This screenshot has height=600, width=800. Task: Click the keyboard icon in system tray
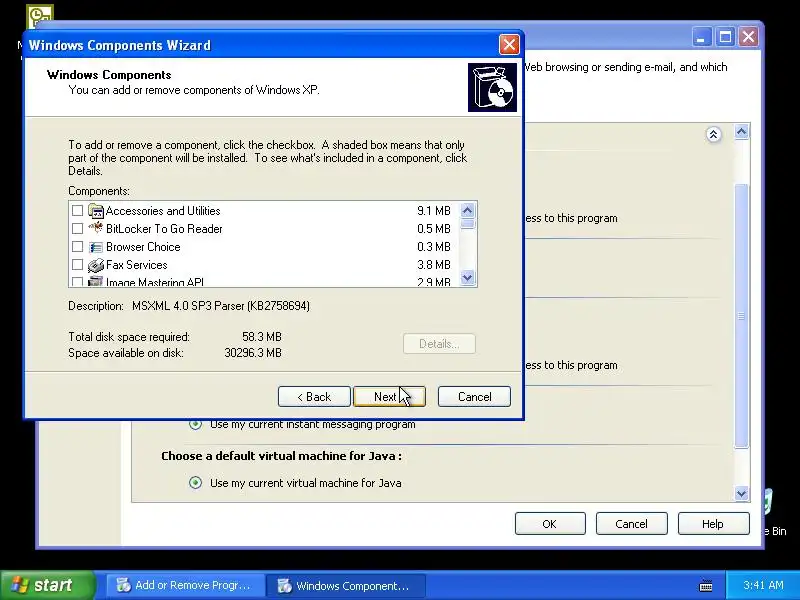pos(706,585)
